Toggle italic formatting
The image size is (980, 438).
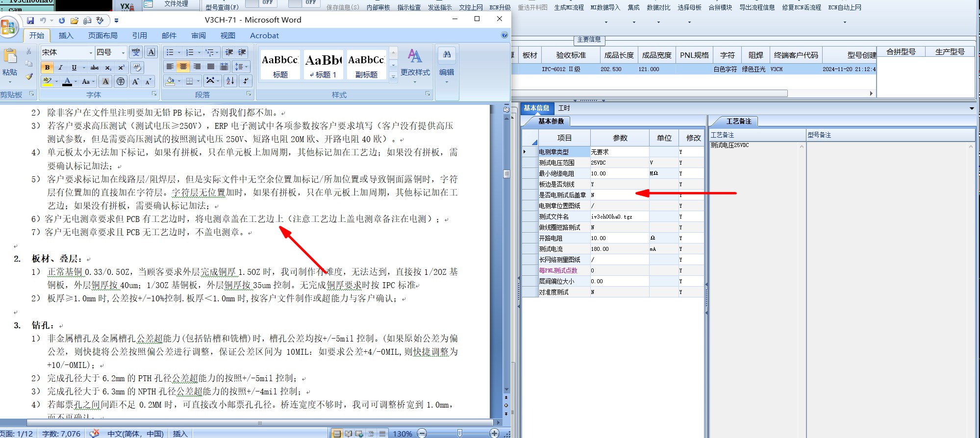pyautogui.click(x=60, y=68)
